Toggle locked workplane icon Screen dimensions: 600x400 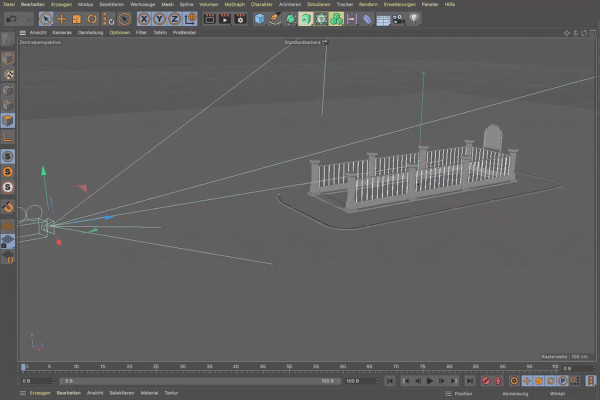[8, 241]
